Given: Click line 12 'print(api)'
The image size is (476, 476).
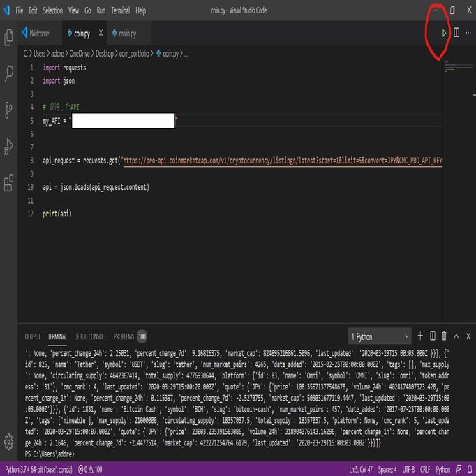Looking at the screenshot, I should click(x=57, y=214).
